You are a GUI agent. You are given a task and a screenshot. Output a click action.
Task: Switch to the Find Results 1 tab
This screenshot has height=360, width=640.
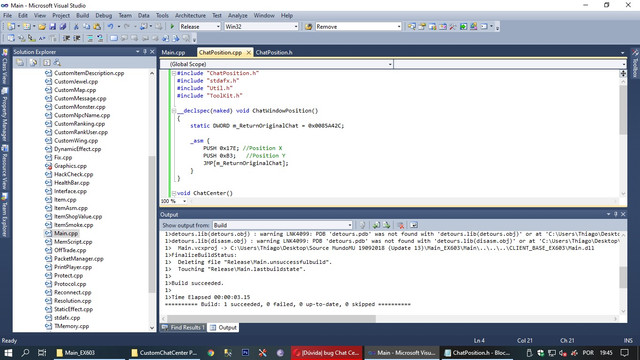pos(183,328)
